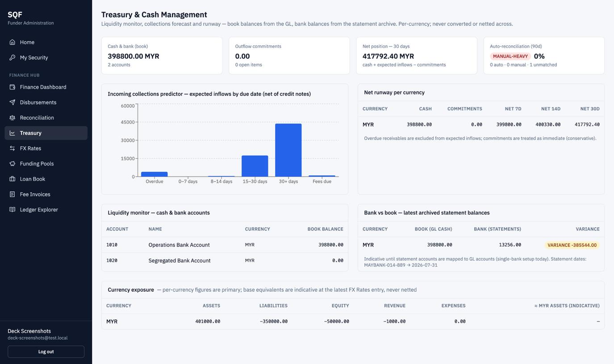Click the equity value −50000.00
Viewport: 614px width, 364px height.
(x=337, y=321)
